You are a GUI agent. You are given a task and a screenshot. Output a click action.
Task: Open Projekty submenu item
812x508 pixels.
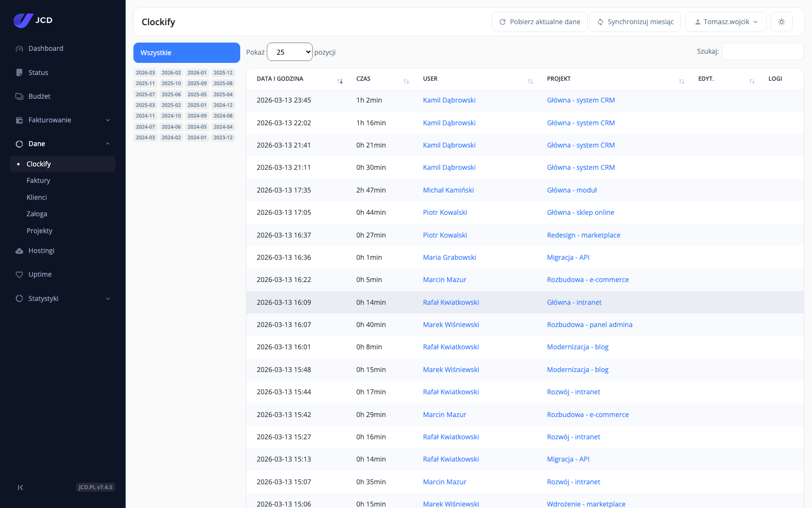[x=39, y=231]
